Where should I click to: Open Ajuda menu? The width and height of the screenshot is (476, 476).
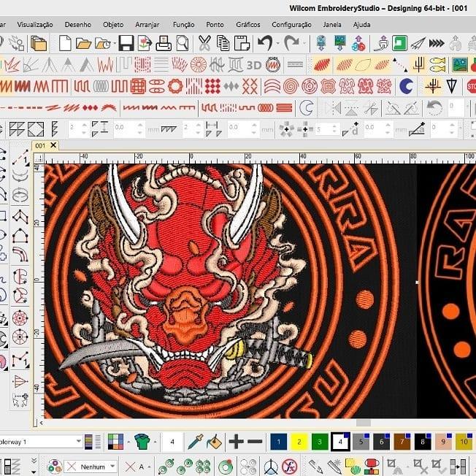click(361, 25)
